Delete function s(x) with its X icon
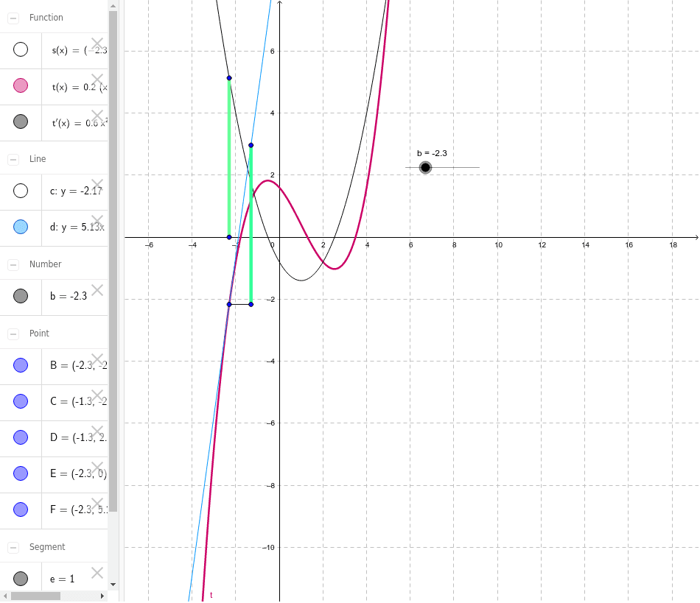 point(97,43)
